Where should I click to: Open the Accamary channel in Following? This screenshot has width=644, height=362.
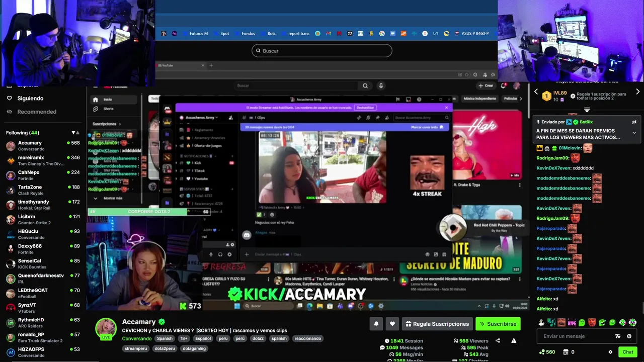tap(43, 146)
